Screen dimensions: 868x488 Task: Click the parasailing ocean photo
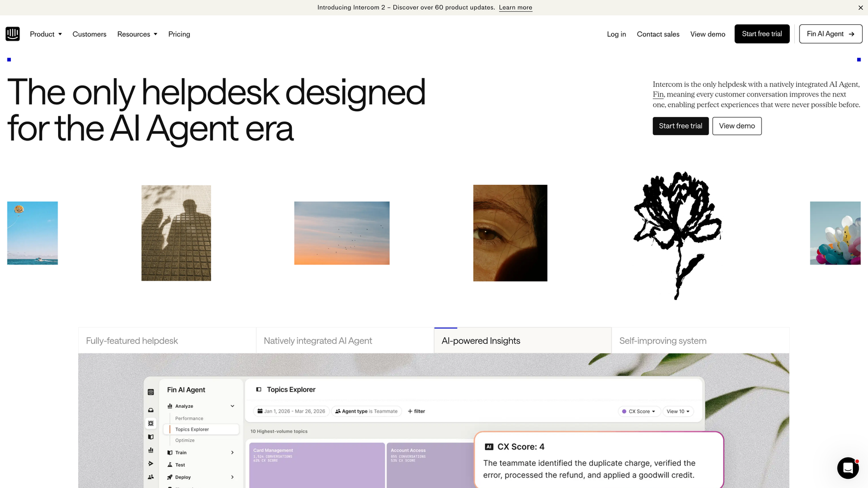[x=33, y=233]
